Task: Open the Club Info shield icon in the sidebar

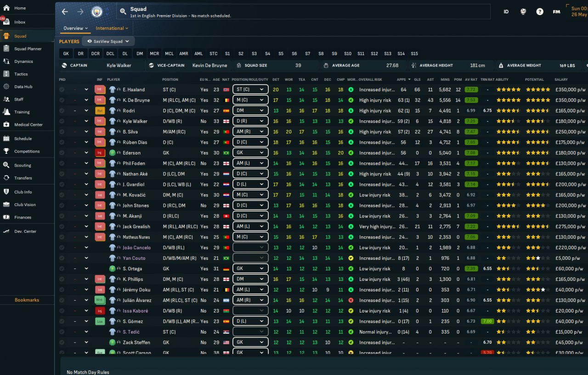Action: 6,192
